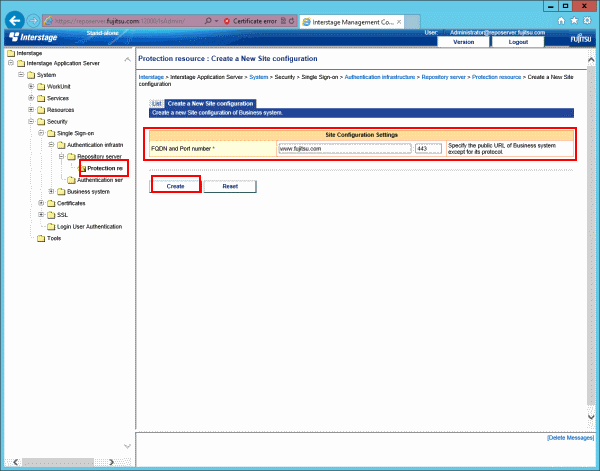
Task: Click the Business system folder icon
Action: (x=61, y=192)
